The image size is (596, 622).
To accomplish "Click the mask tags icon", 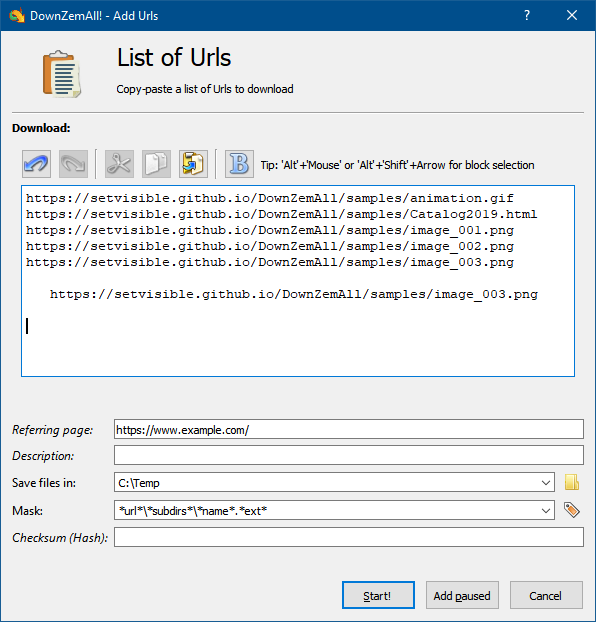I will click(572, 510).
